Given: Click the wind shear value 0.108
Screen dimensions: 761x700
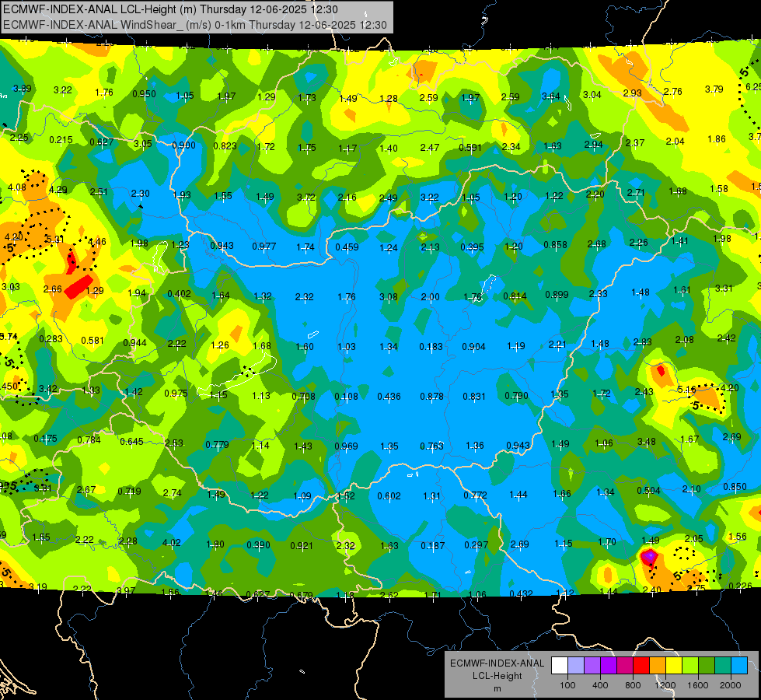Looking at the screenshot, I should (346, 397).
